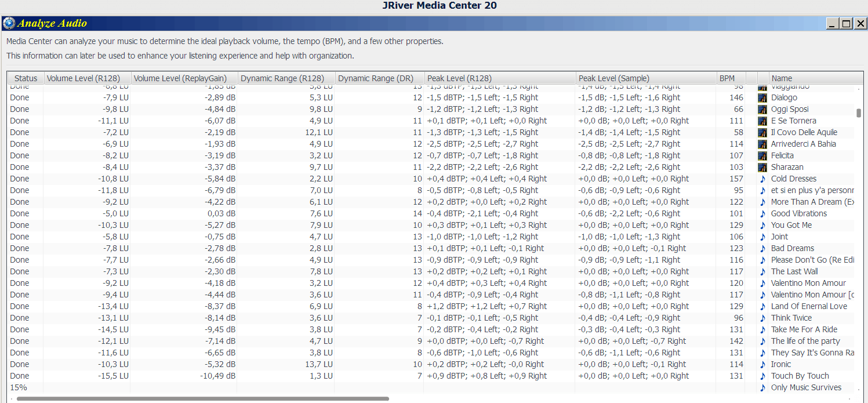This screenshot has width=868, height=403.
Task: Sort by Dynamic Range (DR) column header
Action: point(380,78)
